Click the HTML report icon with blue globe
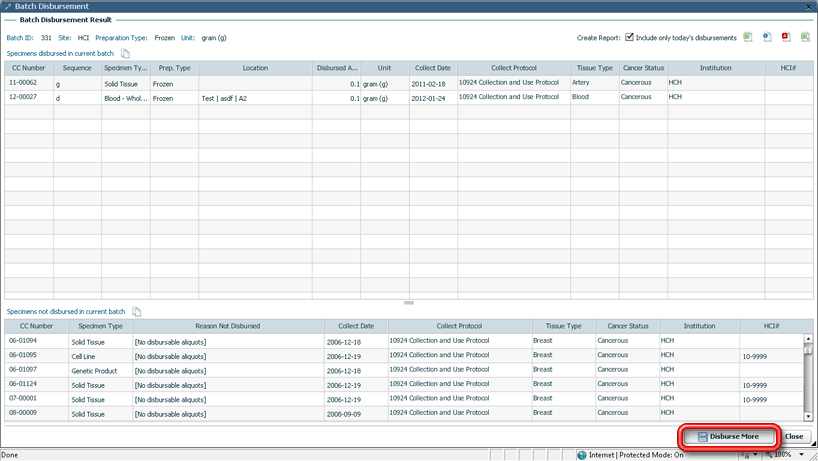 767,37
